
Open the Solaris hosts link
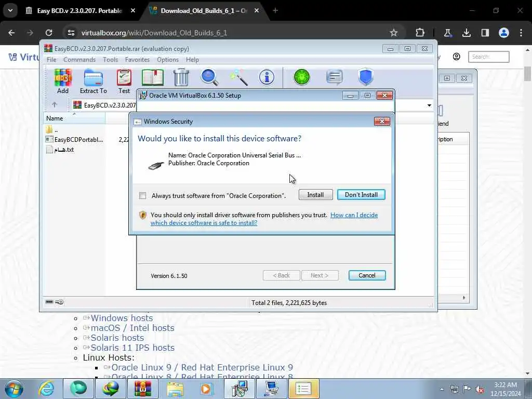coord(117,338)
